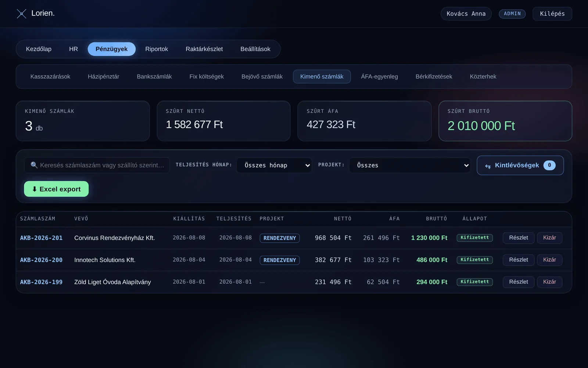Click Kifizetett status of AKB-2026-199

click(x=475, y=282)
